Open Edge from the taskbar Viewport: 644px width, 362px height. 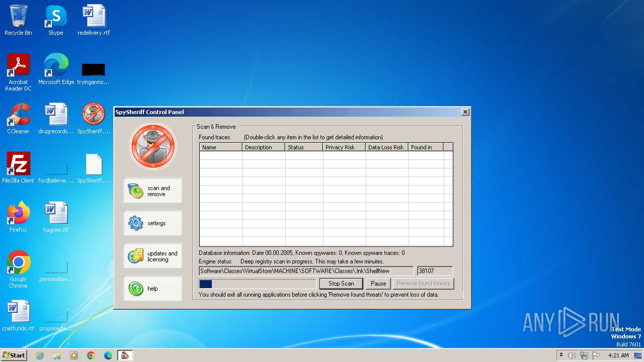pyautogui.click(x=108, y=355)
